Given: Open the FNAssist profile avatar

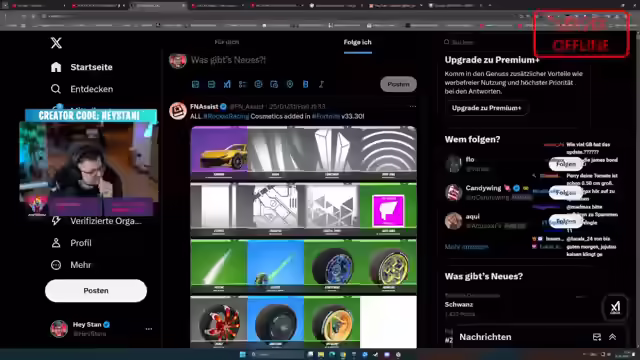Looking at the screenshot, I should click(x=178, y=111).
